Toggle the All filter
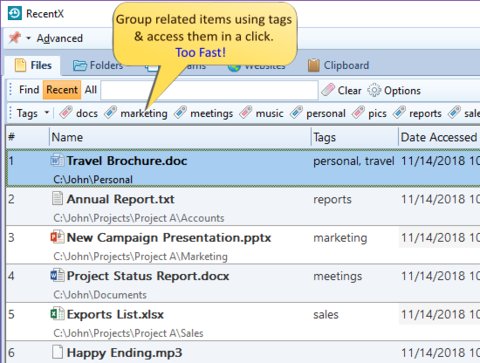The height and width of the screenshot is (363, 480). coord(91,90)
